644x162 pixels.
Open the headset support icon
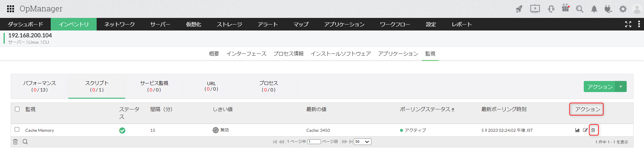[551, 9]
